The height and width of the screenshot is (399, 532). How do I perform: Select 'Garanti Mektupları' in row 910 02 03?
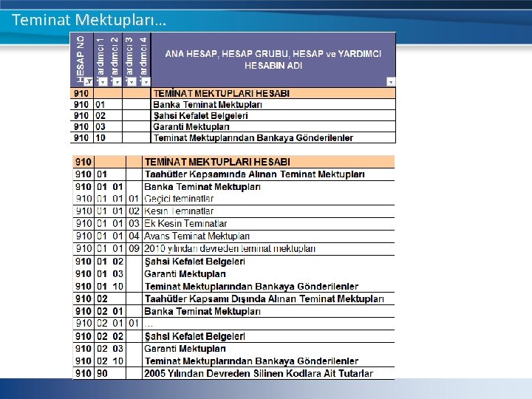pos(185,349)
